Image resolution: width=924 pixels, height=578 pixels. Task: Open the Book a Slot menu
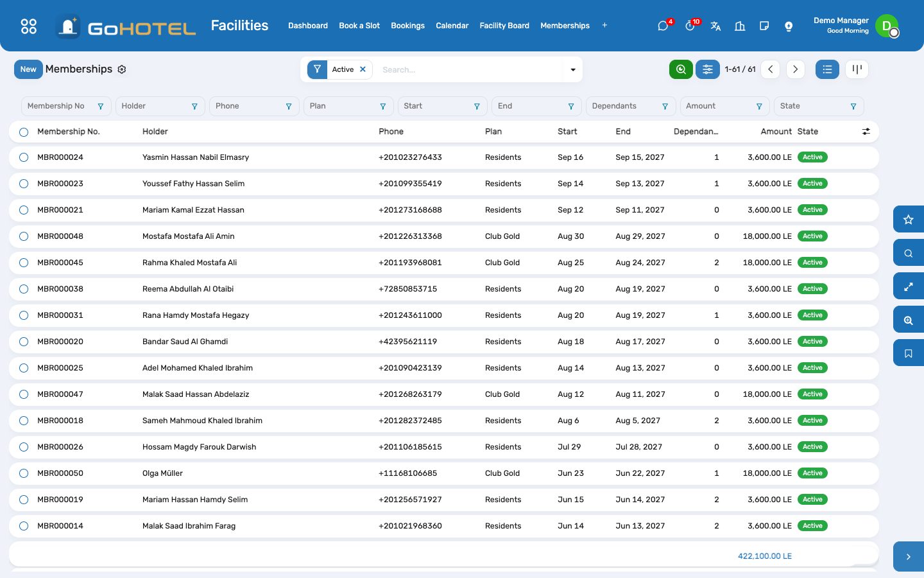pos(359,26)
